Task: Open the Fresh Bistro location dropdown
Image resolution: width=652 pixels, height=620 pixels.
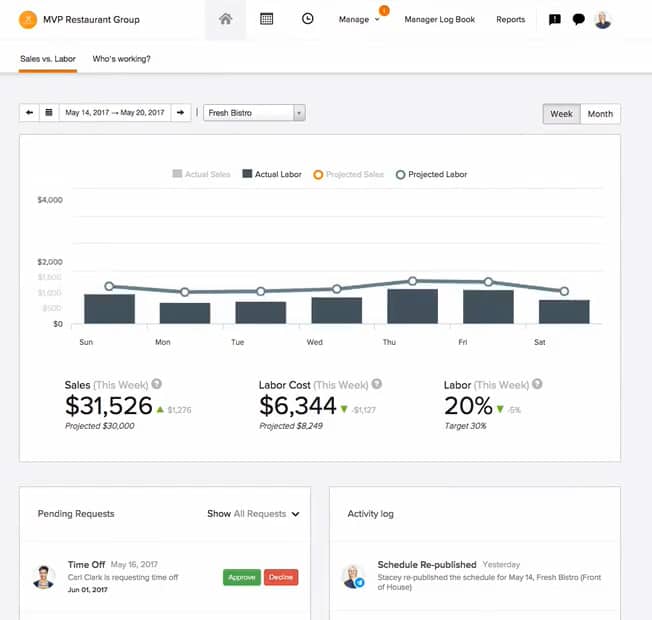Action: click(254, 113)
